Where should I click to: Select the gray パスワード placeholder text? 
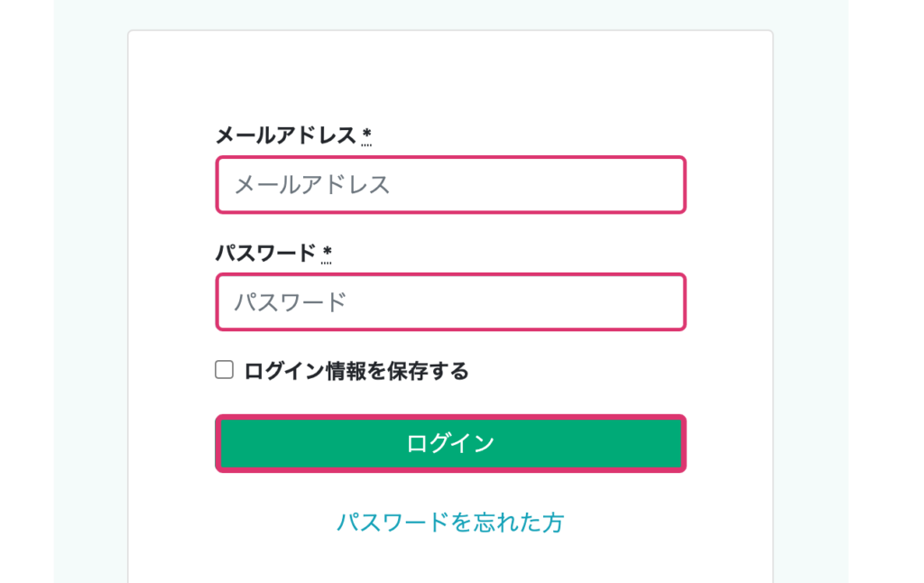(291, 302)
